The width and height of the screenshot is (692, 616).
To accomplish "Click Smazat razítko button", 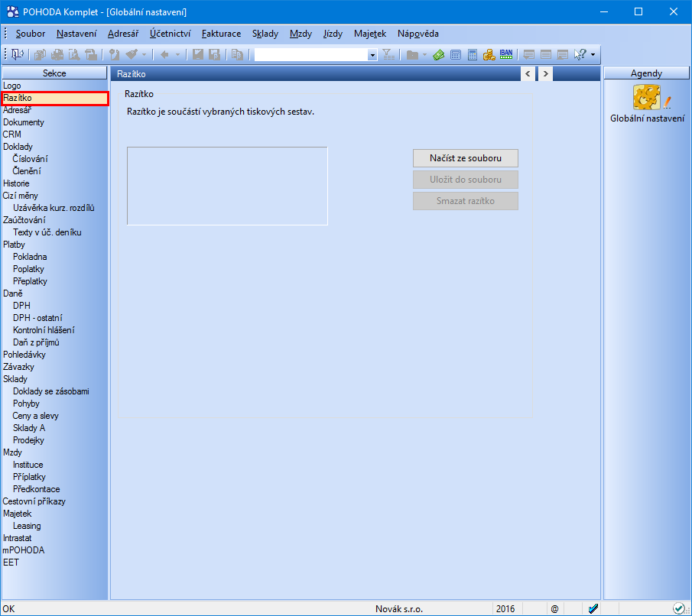I will 466,201.
